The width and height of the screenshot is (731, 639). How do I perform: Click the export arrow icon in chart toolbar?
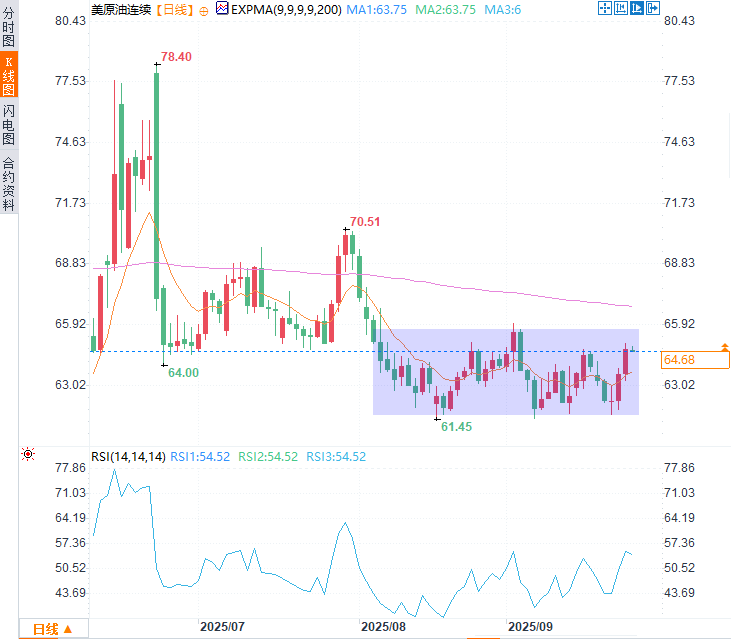click(653, 8)
